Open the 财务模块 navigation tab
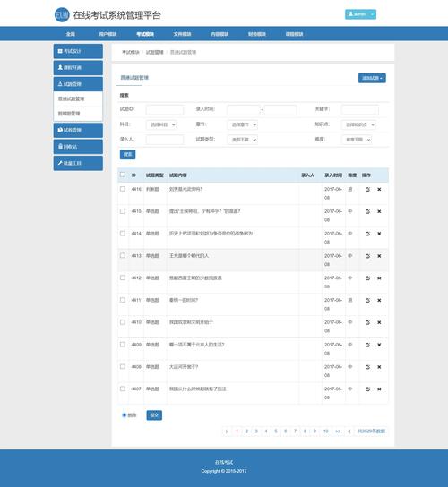448x487 pixels. 257,34
